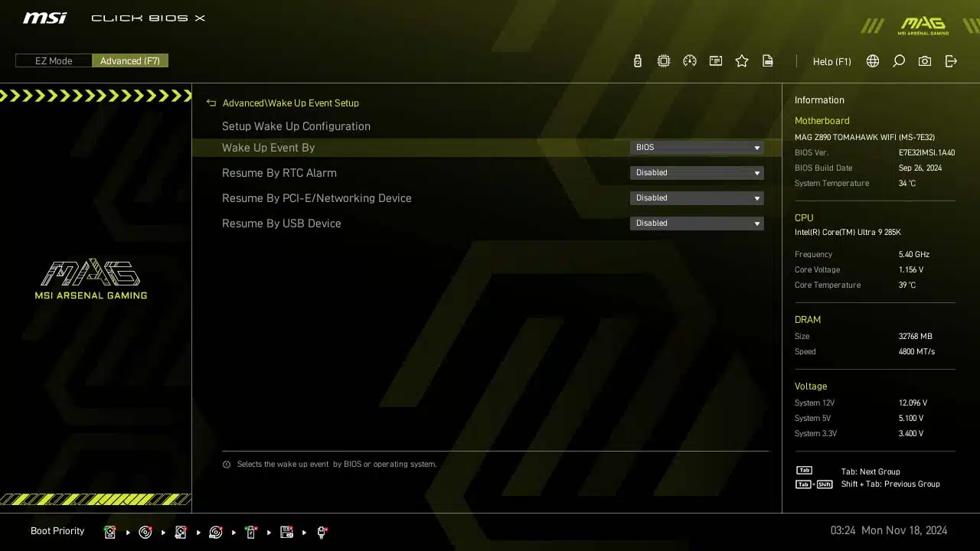Open the CPU chip icon in toolbar

tap(664, 61)
